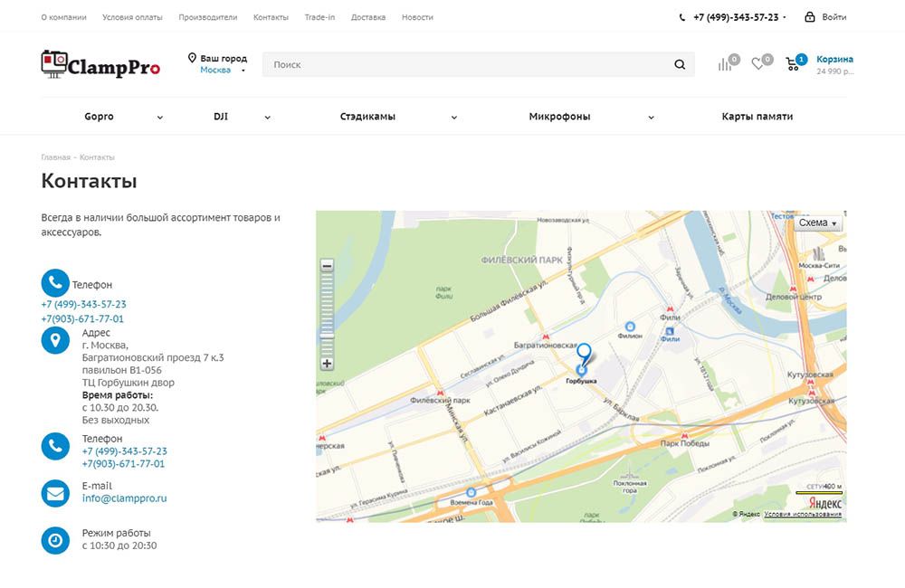
Task: Expand the Gopro category menu
Action: [159, 118]
